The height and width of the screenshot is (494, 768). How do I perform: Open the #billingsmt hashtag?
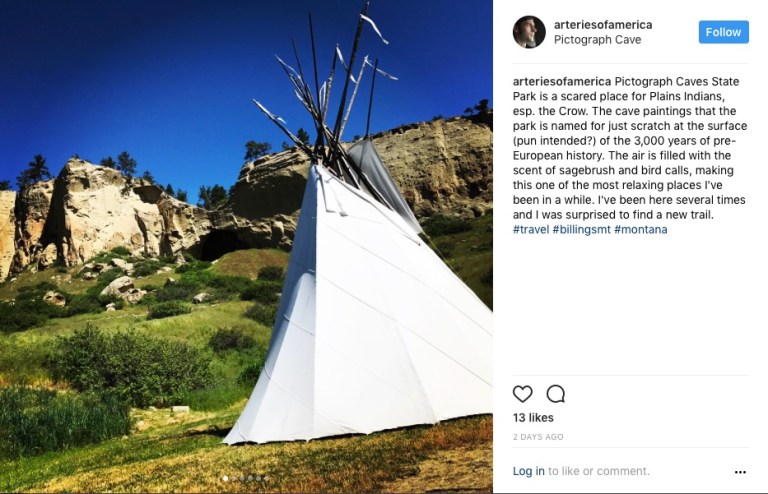581,230
